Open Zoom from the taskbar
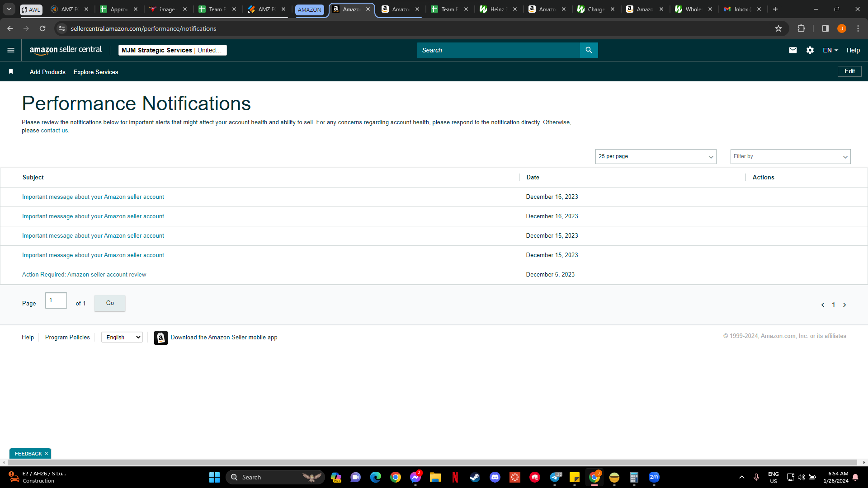This screenshot has height=488, width=868. tap(654, 477)
